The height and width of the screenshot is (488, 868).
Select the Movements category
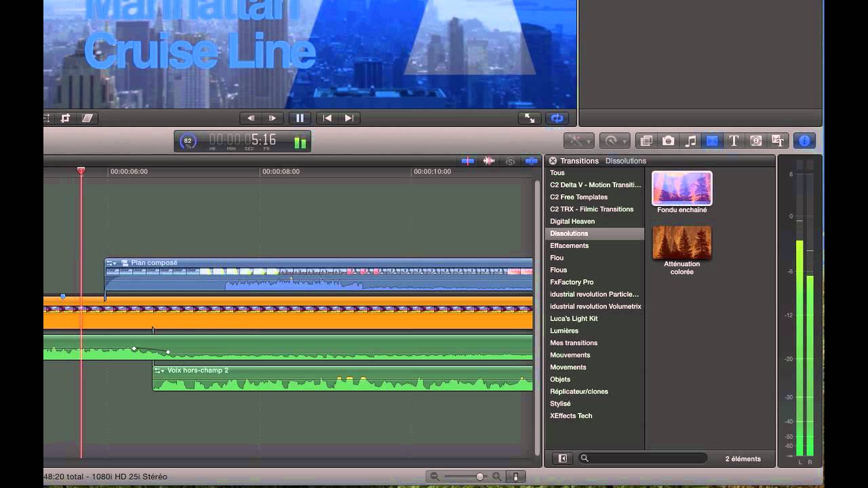[595, 368]
